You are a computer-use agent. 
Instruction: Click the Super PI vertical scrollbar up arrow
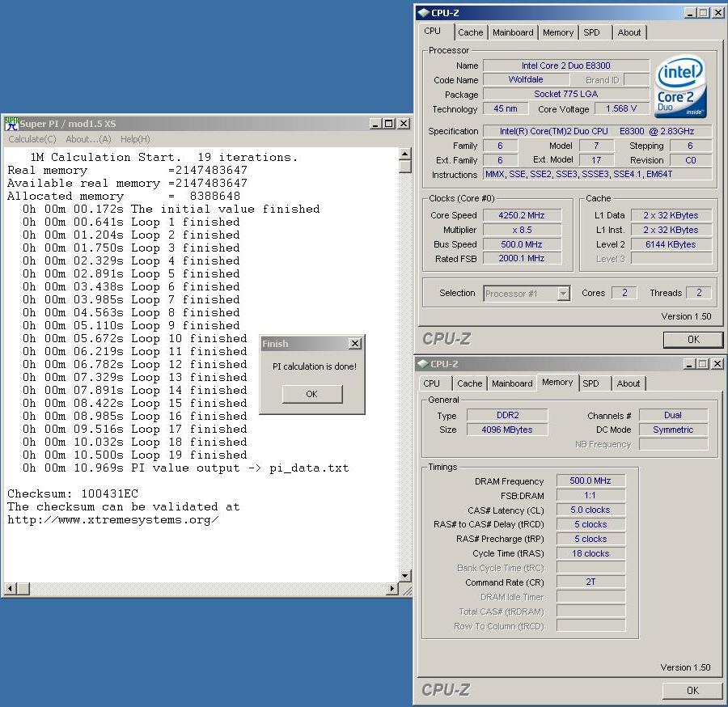pyautogui.click(x=405, y=155)
